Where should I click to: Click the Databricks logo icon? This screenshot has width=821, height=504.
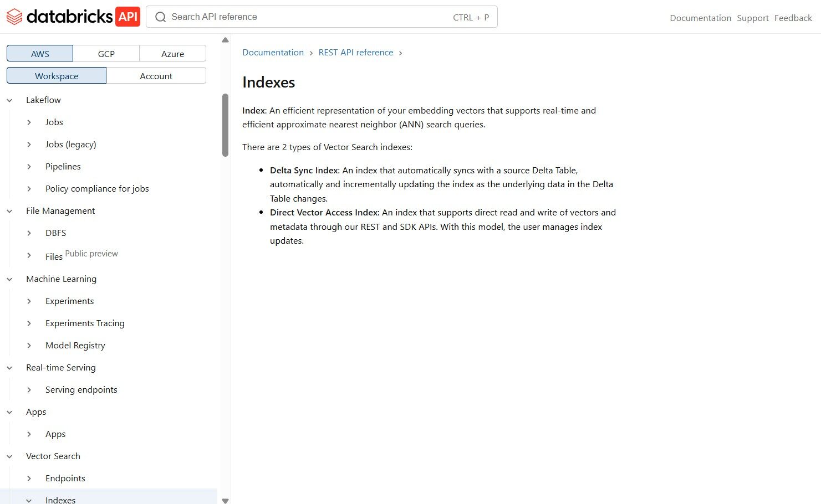14,17
